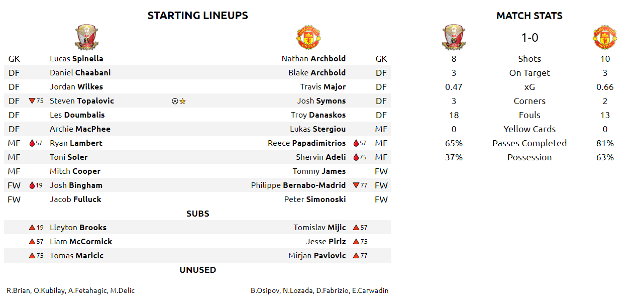Image resolution: width=644 pixels, height=304 pixels.
Task: Click the 1-0 match score
Action: point(529,38)
